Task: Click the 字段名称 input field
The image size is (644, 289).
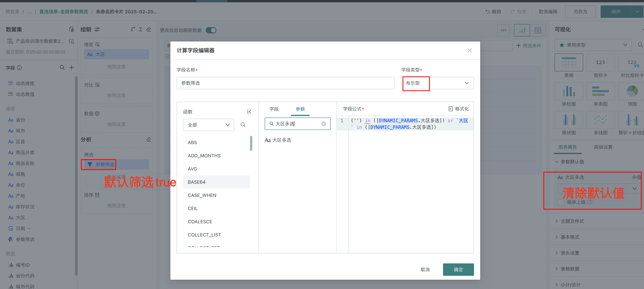Action: point(285,83)
